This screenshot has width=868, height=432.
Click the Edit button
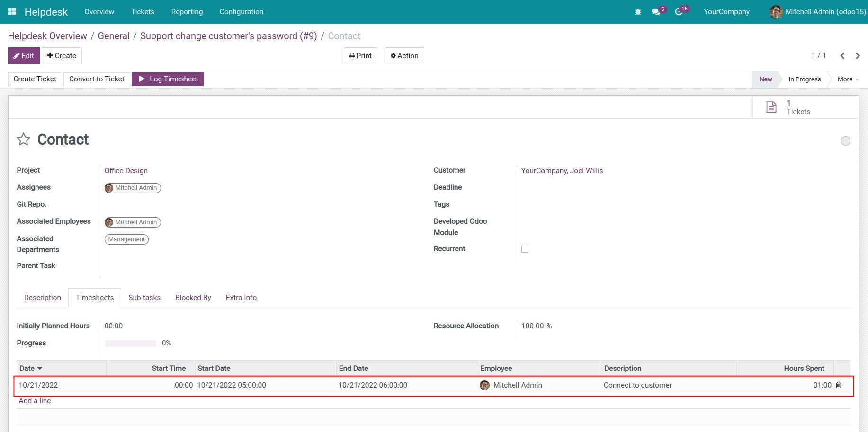(x=24, y=55)
